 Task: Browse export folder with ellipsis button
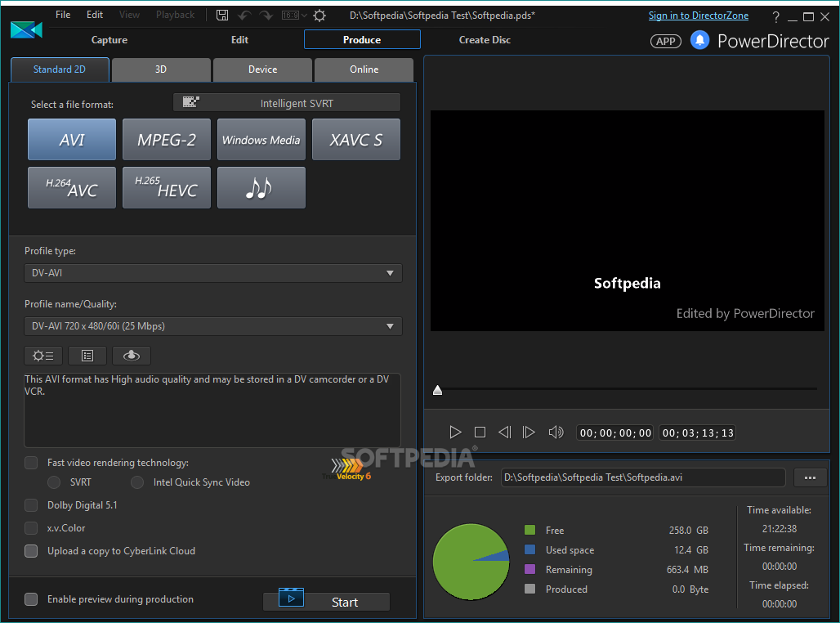click(x=810, y=477)
